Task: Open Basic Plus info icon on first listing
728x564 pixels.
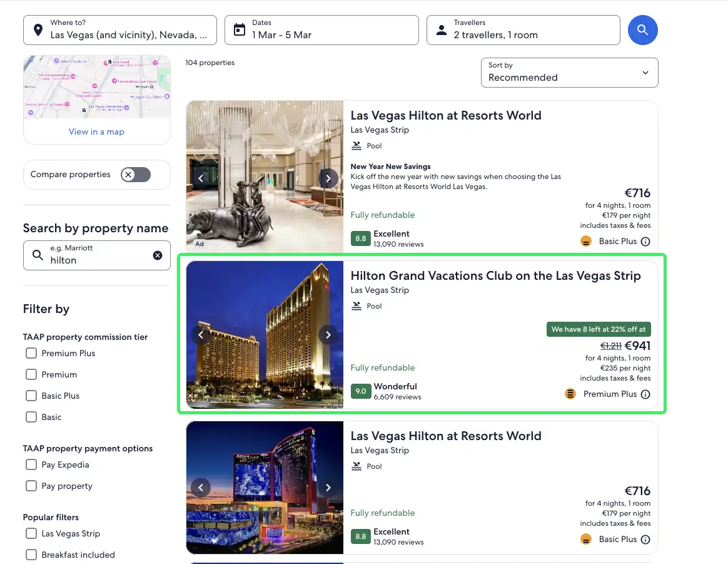Action: pyautogui.click(x=645, y=242)
